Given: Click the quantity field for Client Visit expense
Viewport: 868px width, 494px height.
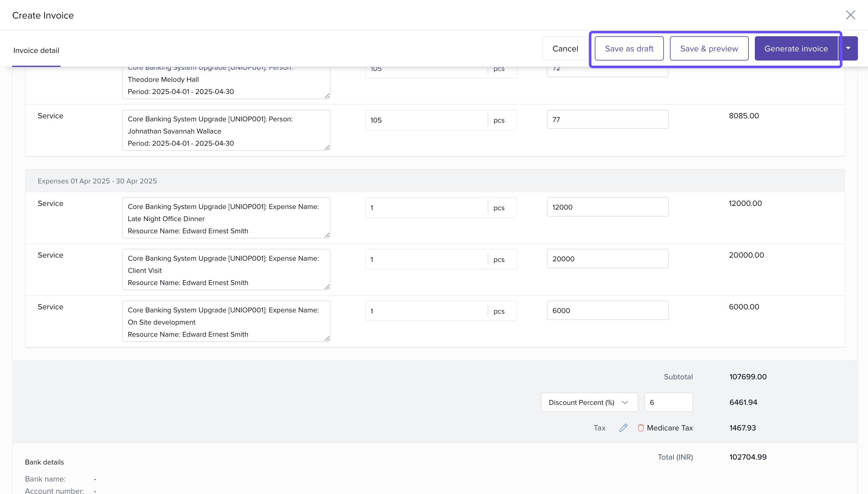Looking at the screenshot, I should (426, 259).
